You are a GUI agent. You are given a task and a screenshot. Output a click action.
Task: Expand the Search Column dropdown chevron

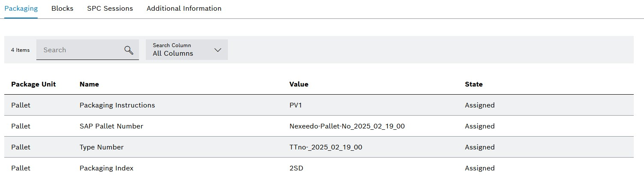click(x=218, y=50)
